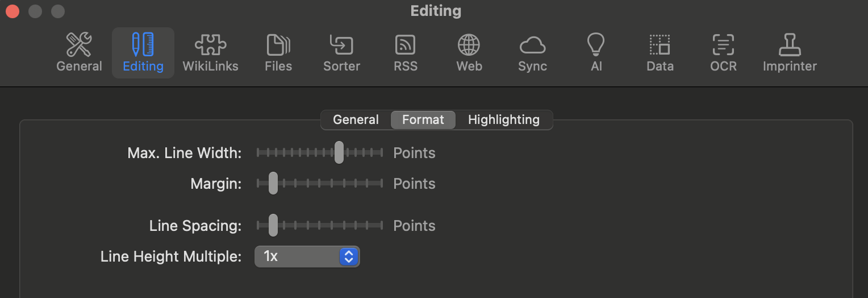Viewport: 868px width, 298px height.
Task: Expand the Line Height Multiple dropdown
Action: (x=307, y=256)
